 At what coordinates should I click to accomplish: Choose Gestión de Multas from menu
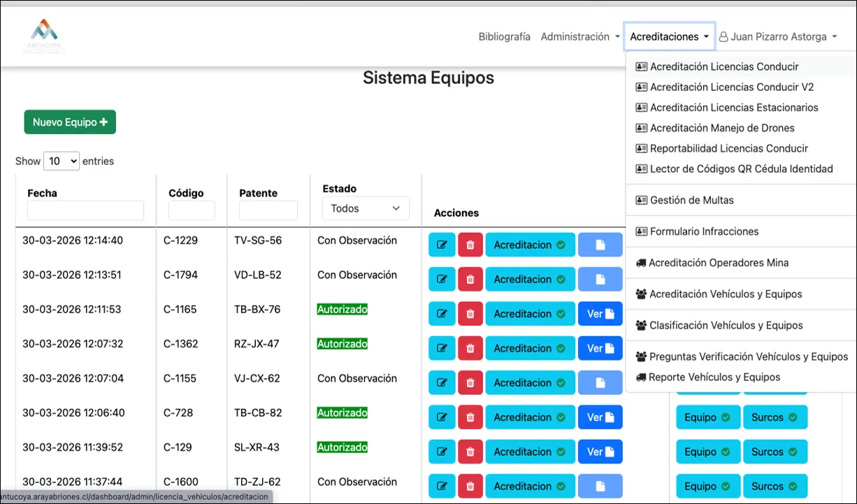691,200
